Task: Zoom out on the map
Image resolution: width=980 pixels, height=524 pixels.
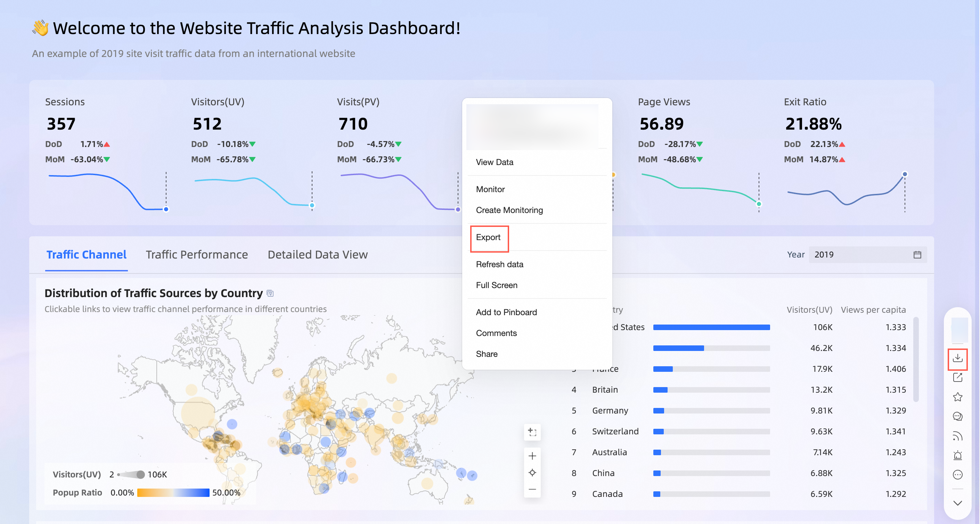Action: click(x=532, y=489)
